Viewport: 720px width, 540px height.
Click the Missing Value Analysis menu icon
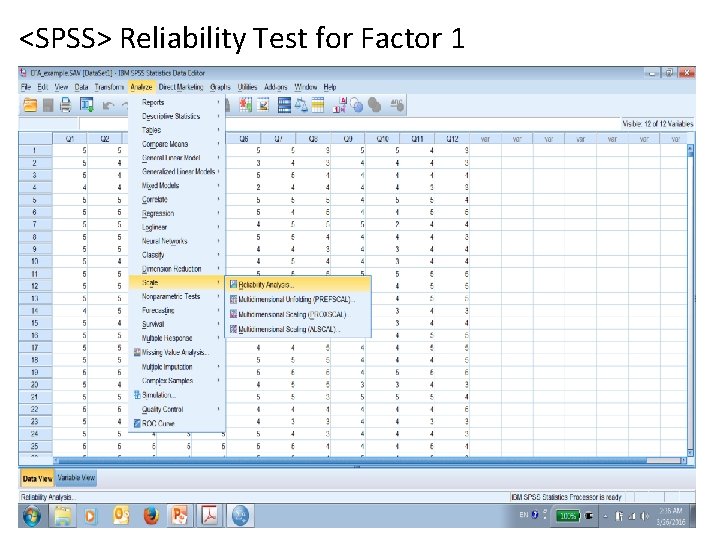tap(137, 353)
